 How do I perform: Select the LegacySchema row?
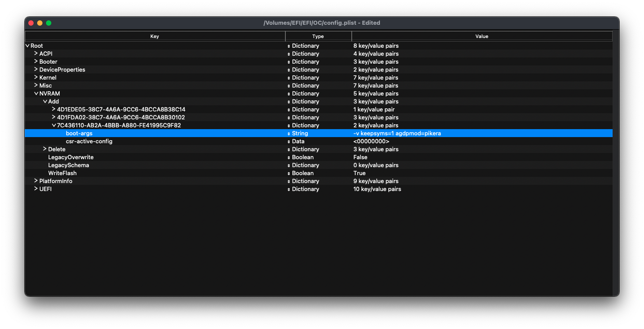(69, 165)
